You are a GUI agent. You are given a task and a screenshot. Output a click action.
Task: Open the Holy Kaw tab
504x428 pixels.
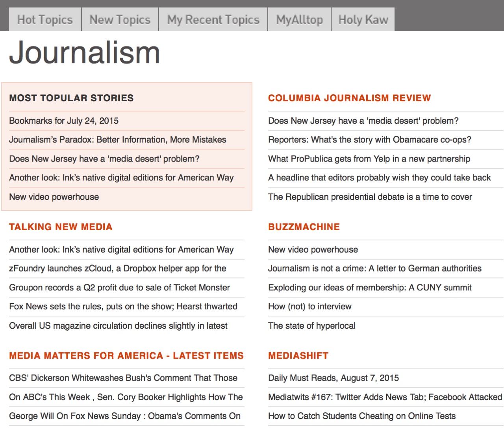pos(363,19)
